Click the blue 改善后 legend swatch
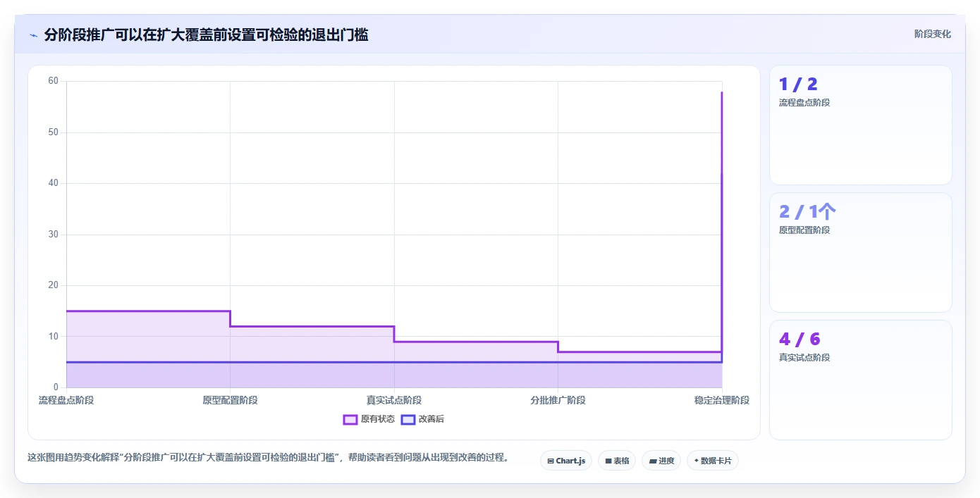This screenshot has width=980, height=498. 408,419
